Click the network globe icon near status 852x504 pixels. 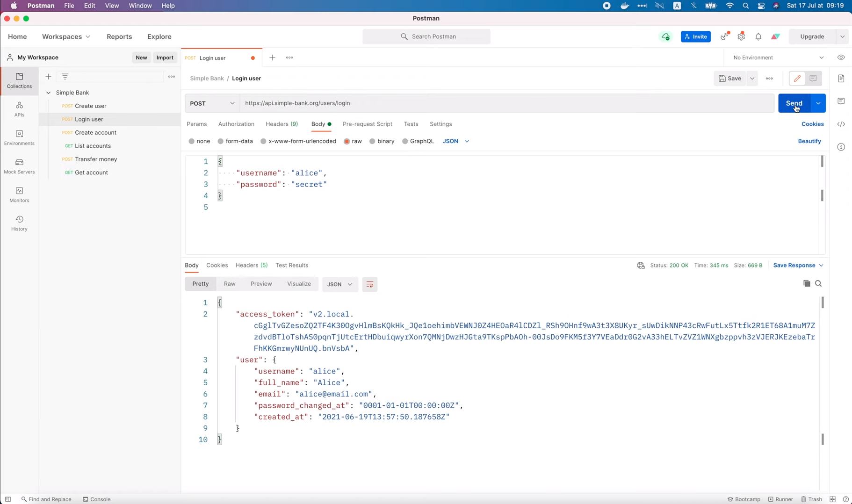[x=641, y=266]
